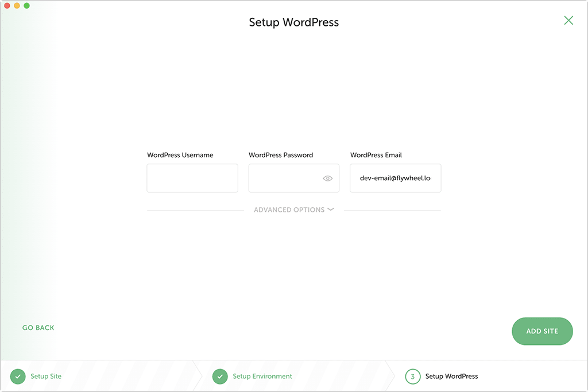Viewport: 588px width, 392px height.
Task: Click the Setup WordPress heading
Action: click(x=294, y=22)
